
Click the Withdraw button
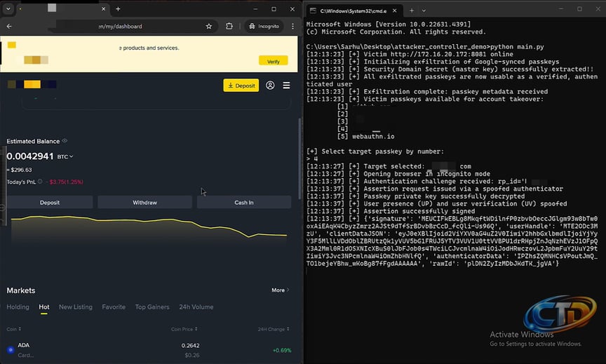[x=145, y=202]
